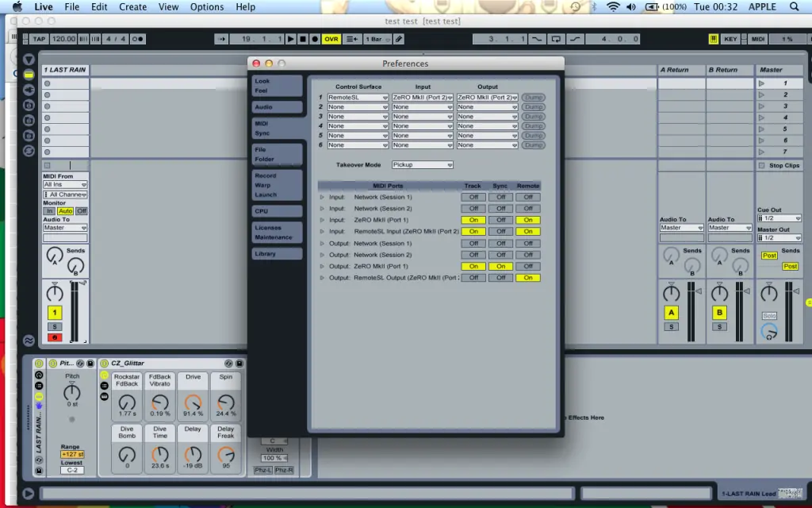Open the Takeover Mode Pickup dropdown
Viewport: 812px width, 508px height.
[x=422, y=165]
